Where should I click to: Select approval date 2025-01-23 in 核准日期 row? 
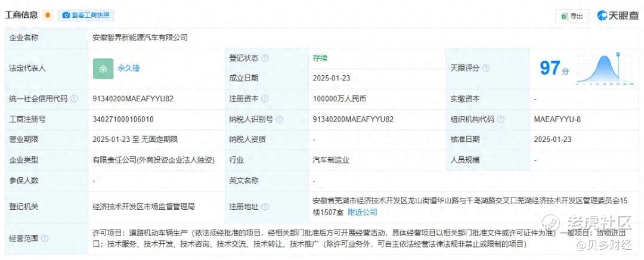pos(552,140)
